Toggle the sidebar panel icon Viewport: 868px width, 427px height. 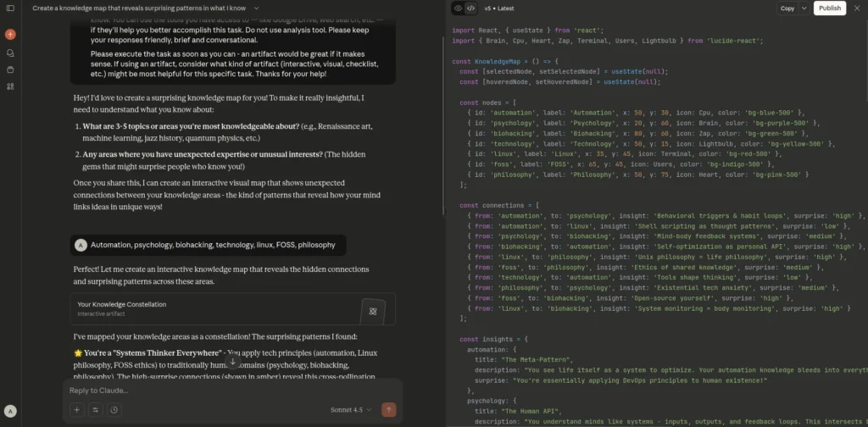click(x=10, y=8)
